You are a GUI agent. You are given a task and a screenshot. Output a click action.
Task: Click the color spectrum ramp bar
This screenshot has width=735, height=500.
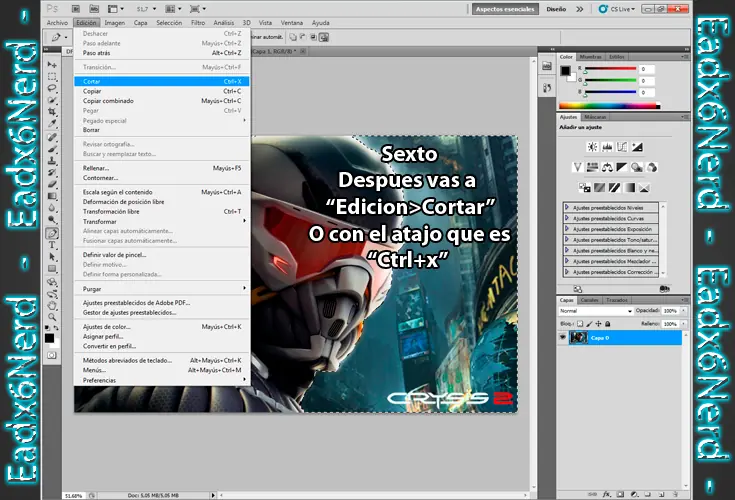[x=609, y=106]
